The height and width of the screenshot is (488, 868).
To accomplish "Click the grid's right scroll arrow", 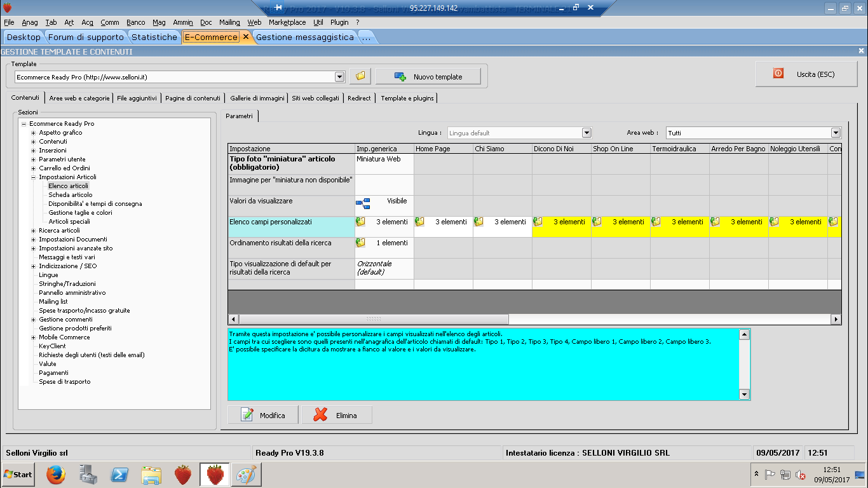I will [836, 319].
